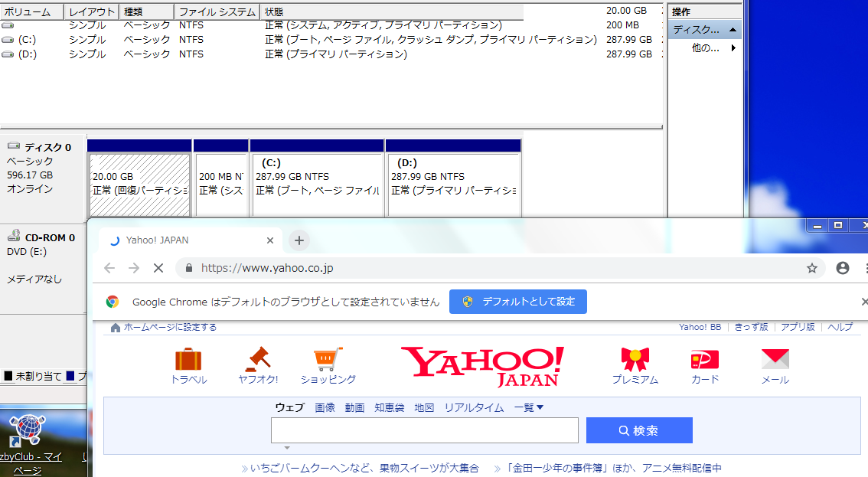This screenshot has height=477, width=868.
Task: Open the Yahoo Auctions (ヤフオク!) gavel icon
Action: point(258,359)
